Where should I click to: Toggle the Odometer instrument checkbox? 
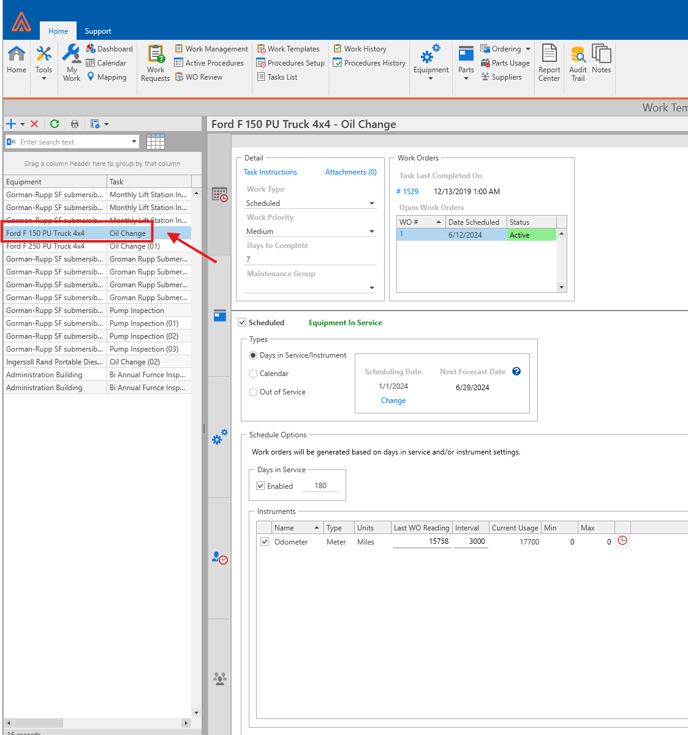click(265, 542)
